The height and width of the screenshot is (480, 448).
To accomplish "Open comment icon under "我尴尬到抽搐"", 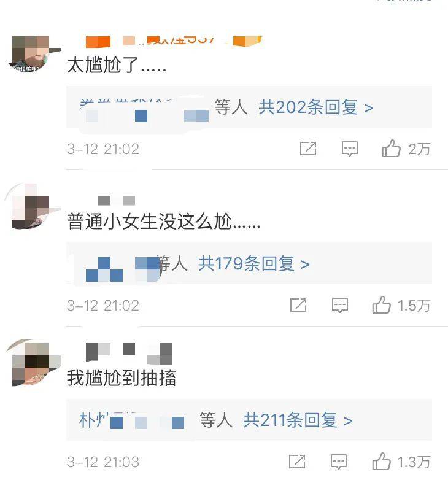I will click(339, 462).
